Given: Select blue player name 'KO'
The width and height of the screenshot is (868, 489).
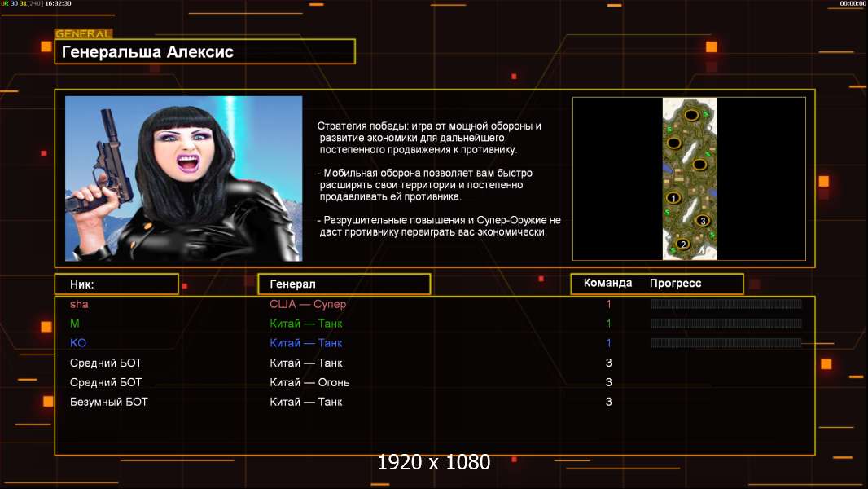Looking at the screenshot, I should [x=78, y=343].
